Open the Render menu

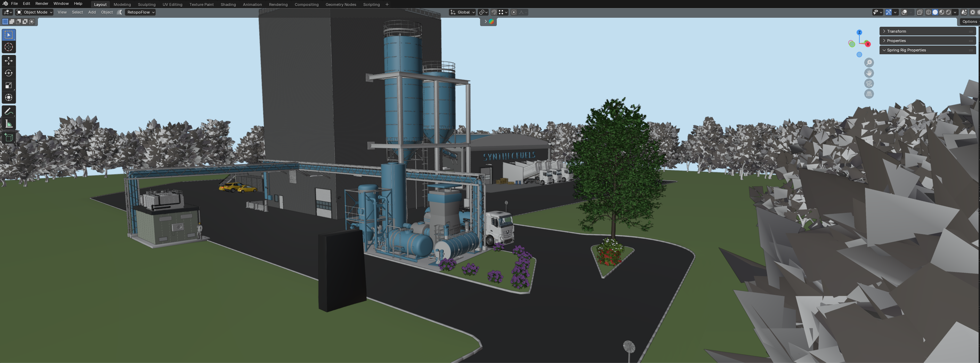tap(42, 3)
